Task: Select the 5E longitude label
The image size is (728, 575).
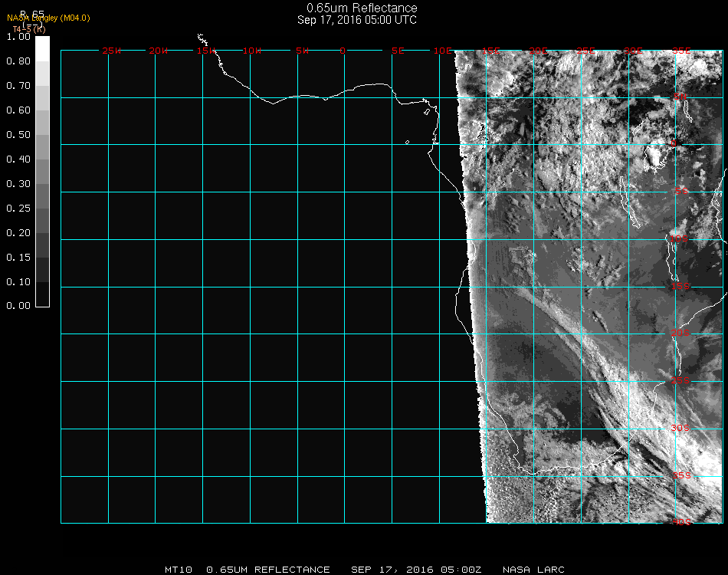Action: (397, 51)
